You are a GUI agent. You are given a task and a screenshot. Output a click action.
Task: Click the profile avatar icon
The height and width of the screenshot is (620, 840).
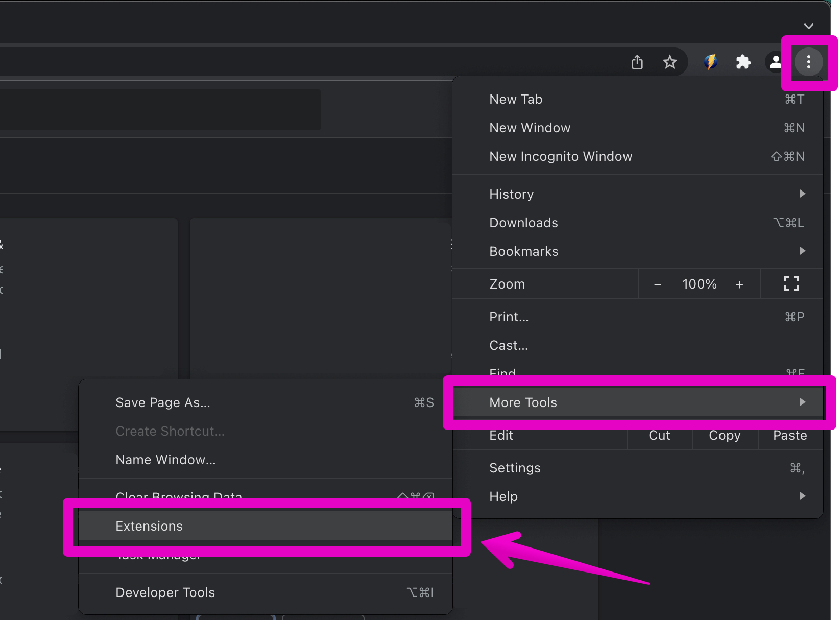(x=775, y=62)
